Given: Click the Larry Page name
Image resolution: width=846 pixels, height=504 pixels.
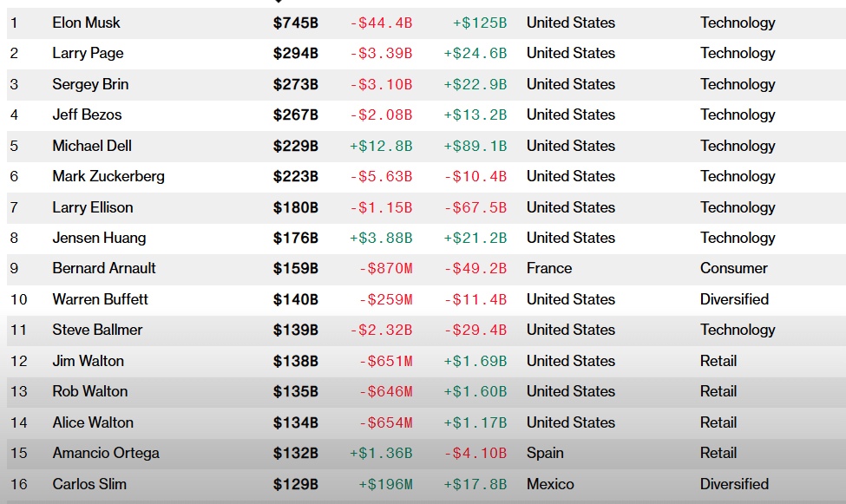Looking at the screenshot, I should pos(88,54).
